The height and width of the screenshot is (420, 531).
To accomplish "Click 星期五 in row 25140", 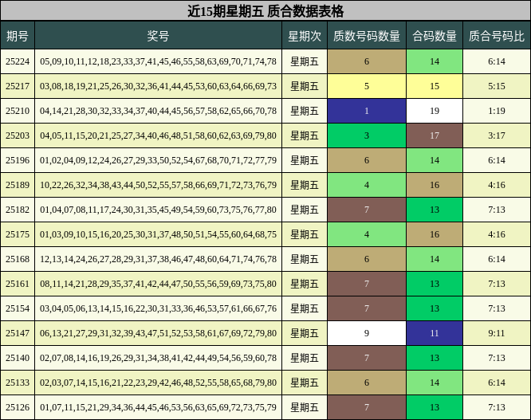I will 305,358.
